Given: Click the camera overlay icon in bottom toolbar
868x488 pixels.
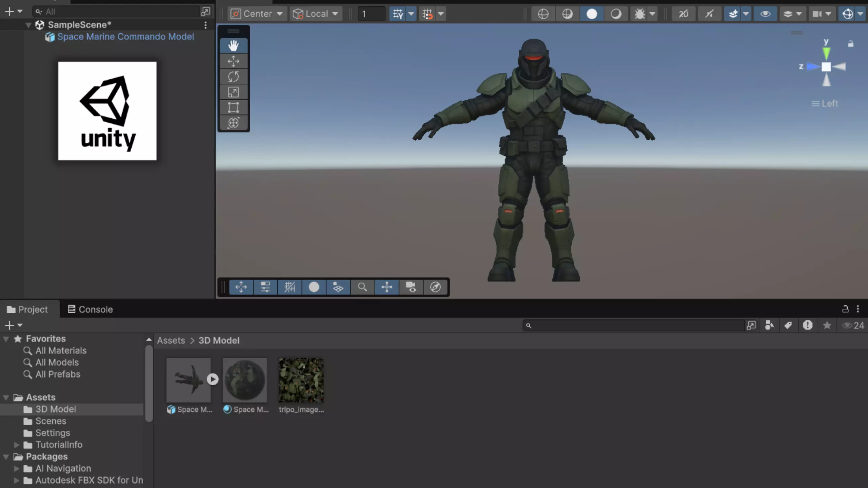Looking at the screenshot, I should (x=411, y=287).
